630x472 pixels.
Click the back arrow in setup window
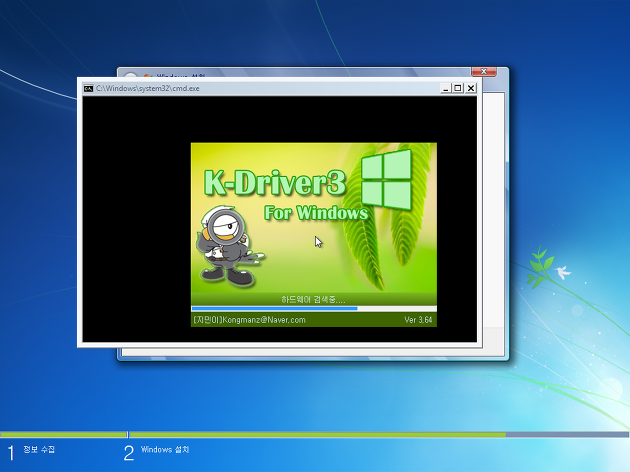(130, 75)
